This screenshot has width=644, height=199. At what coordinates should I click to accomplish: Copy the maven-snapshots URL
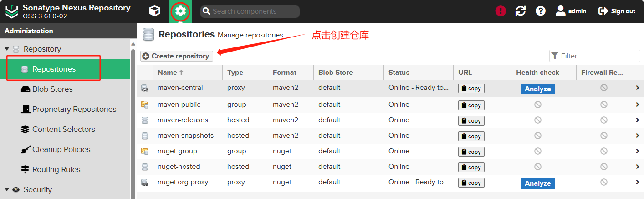pyautogui.click(x=471, y=136)
